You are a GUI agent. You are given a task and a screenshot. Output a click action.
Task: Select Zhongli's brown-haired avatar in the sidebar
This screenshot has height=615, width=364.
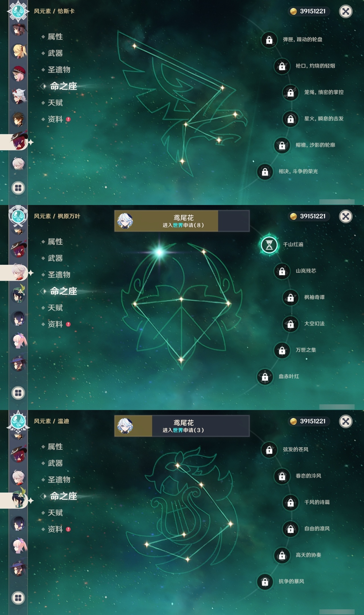click(x=18, y=119)
